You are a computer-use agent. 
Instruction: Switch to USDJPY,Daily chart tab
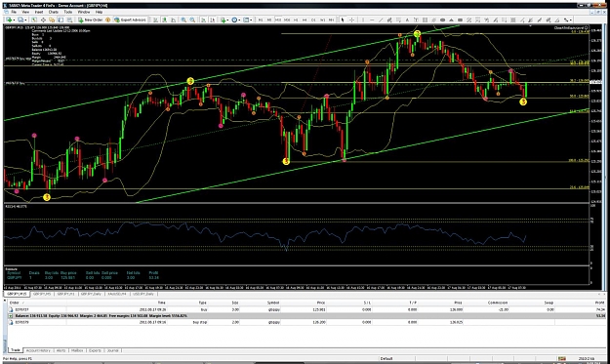[x=143, y=294]
